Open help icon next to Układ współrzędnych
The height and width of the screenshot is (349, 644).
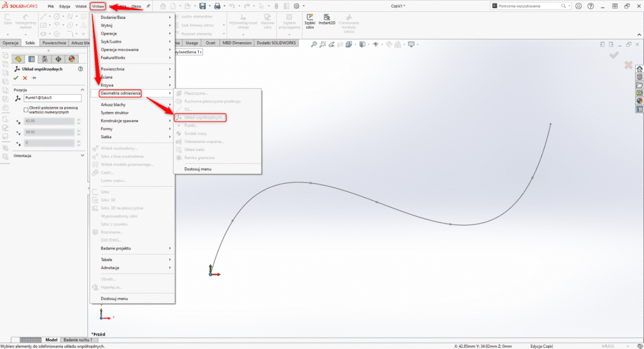point(80,69)
